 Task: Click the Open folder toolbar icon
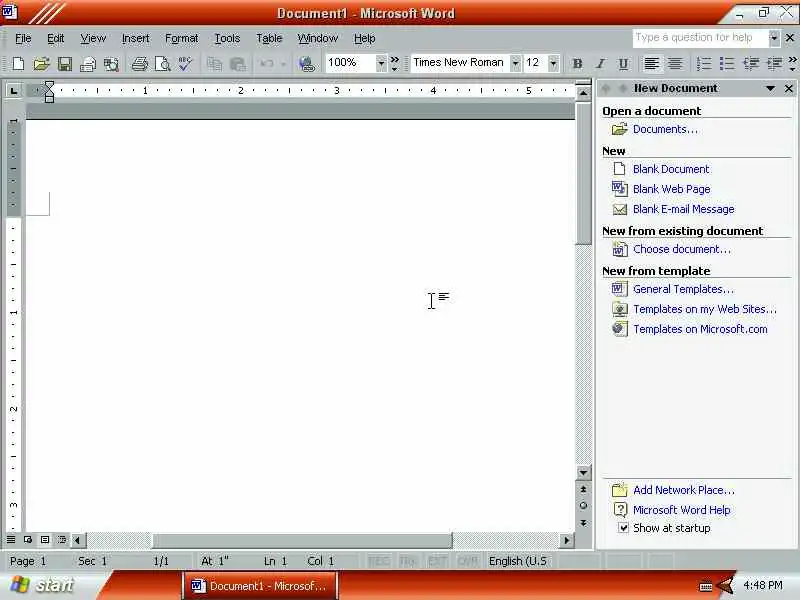tap(41, 63)
